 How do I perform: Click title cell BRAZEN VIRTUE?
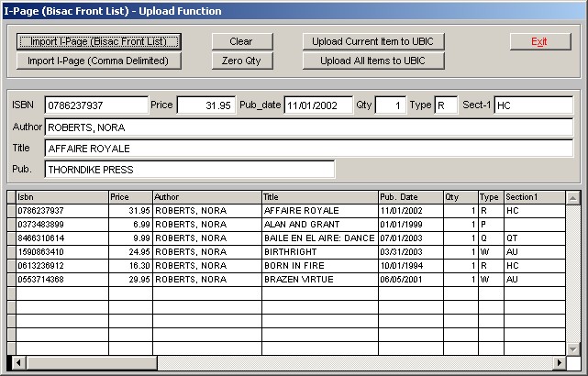click(x=320, y=280)
